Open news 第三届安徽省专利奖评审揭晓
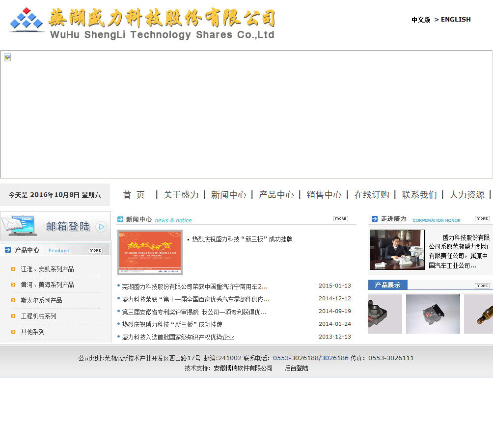This screenshot has width=493, height=448. click(x=194, y=312)
